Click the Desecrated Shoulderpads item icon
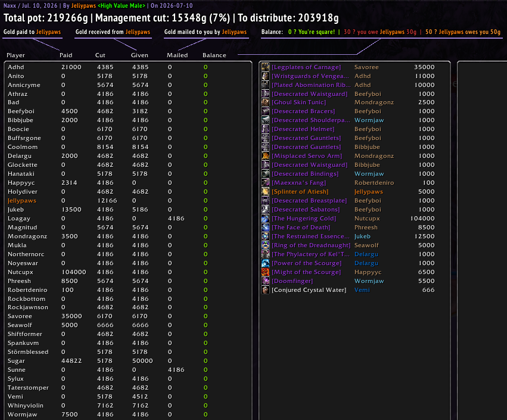This screenshot has width=507, height=420. (266, 120)
